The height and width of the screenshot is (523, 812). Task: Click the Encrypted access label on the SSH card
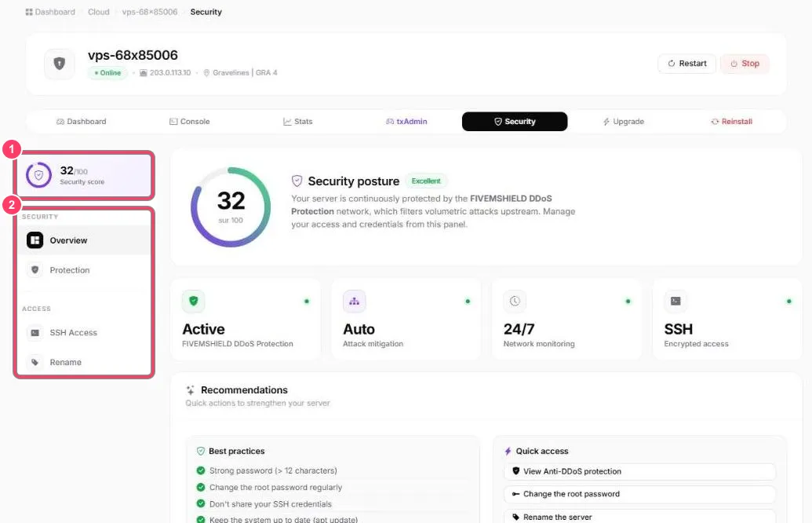coord(696,344)
